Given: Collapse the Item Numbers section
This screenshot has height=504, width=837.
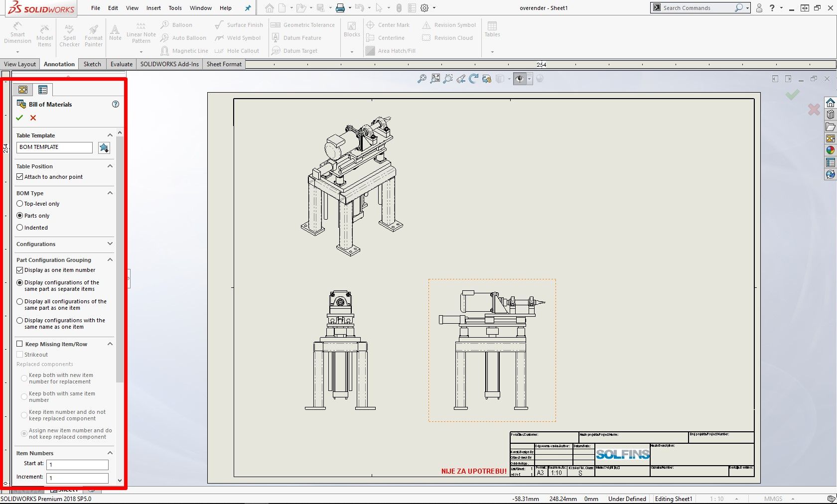Looking at the screenshot, I should pos(110,453).
